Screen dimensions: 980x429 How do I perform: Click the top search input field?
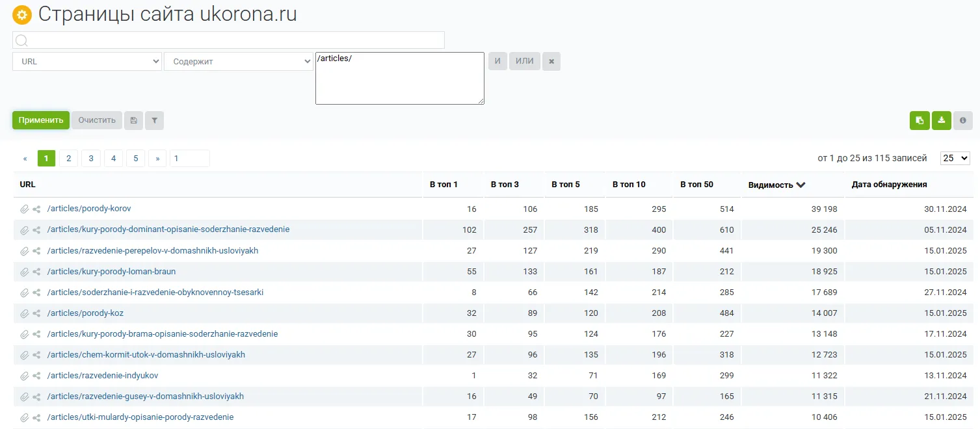pyautogui.click(x=228, y=40)
